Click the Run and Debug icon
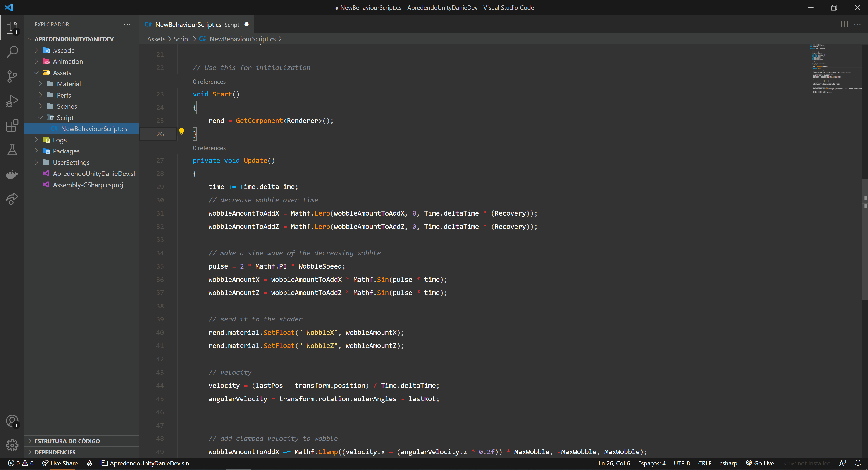 tap(13, 101)
